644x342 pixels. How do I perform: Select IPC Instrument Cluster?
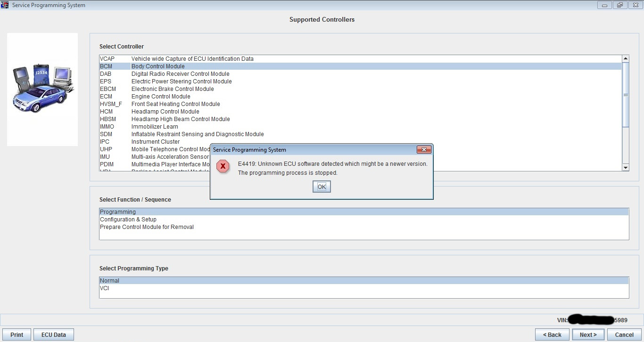click(360, 142)
